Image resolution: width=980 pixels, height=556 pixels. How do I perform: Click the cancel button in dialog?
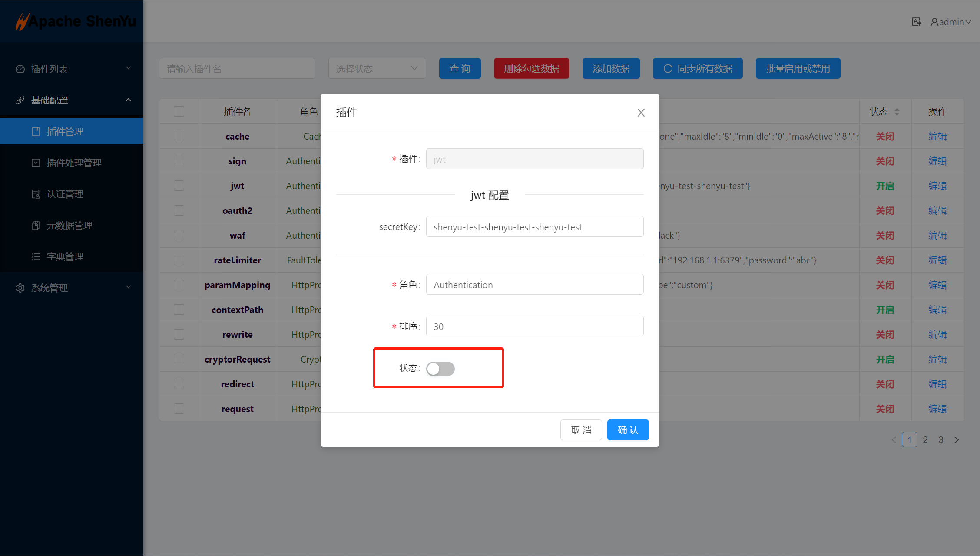581,430
